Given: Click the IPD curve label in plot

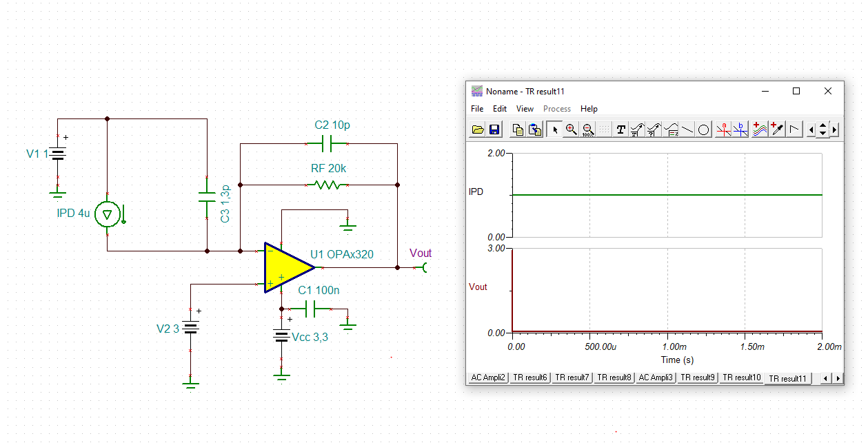Looking at the screenshot, I should [x=476, y=192].
